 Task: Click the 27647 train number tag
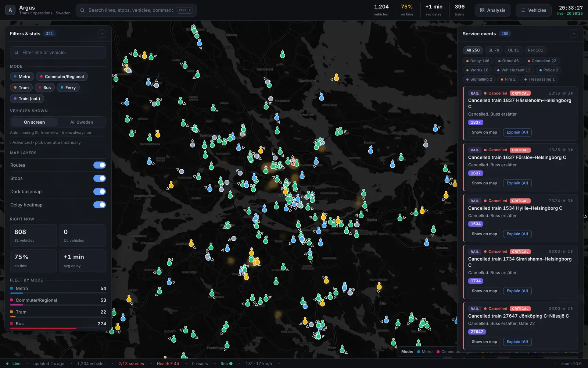[x=477, y=332]
